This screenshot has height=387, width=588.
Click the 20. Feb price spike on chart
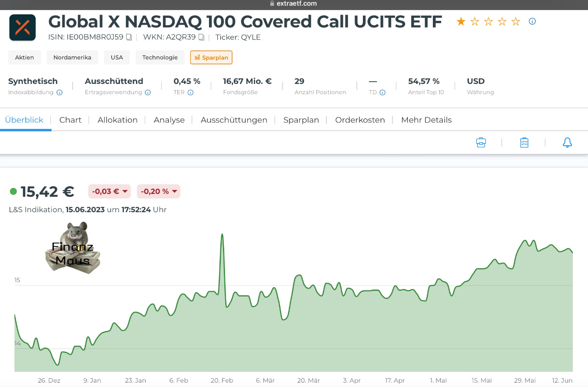(x=222, y=235)
